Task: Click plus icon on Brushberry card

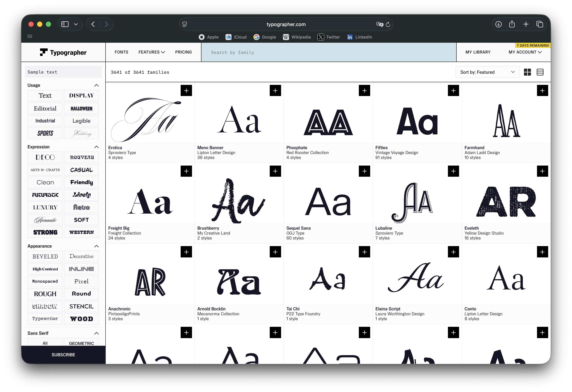Action: click(x=275, y=171)
